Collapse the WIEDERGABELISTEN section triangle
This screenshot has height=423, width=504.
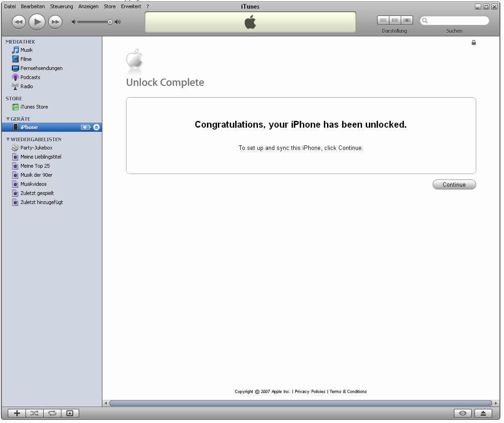(x=8, y=139)
